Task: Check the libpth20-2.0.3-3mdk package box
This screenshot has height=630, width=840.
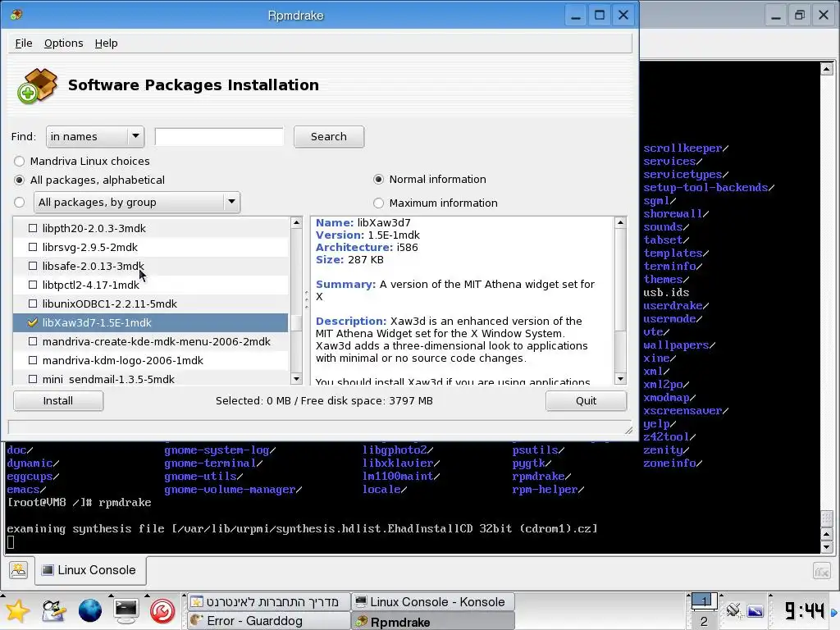Action: [x=33, y=228]
